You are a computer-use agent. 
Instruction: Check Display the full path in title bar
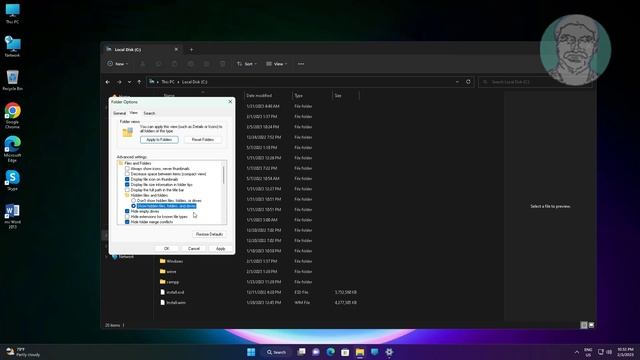click(127, 190)
